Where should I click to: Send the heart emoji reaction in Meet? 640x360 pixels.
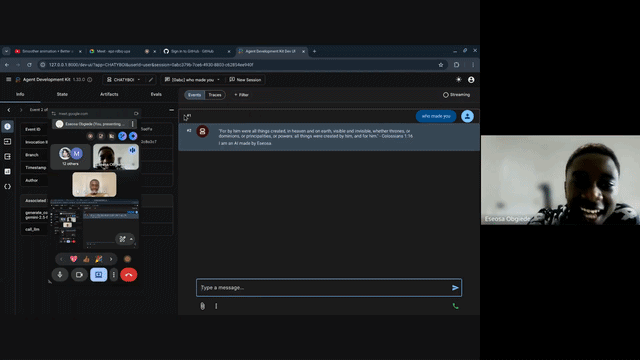tap(73, 259)
